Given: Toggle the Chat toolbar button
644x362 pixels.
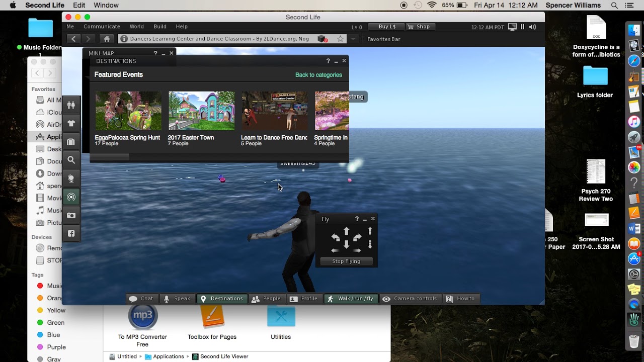Looking at the screenshot, I should point(141,299).
